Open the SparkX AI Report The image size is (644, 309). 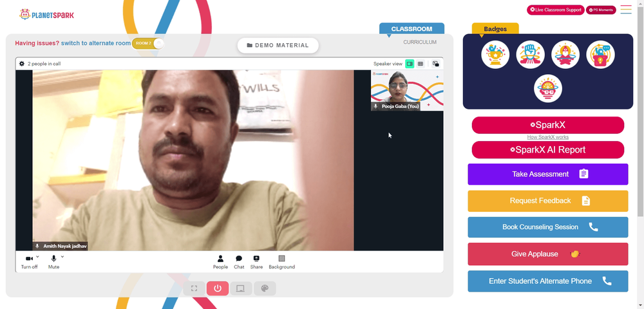(548, 150)
